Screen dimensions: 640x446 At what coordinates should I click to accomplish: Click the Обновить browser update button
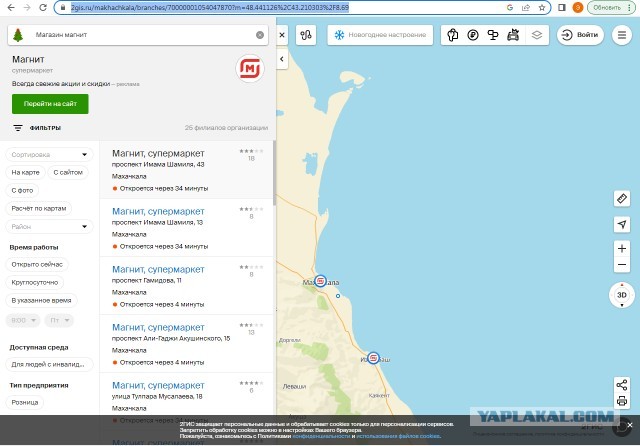pos(611,7)
